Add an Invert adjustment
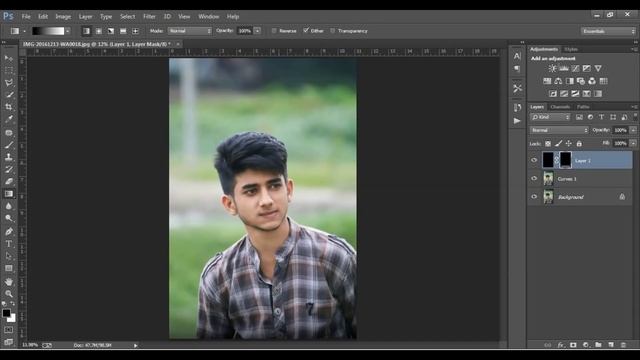Viewport: 640px width, 360px height. (x=553, y=94)
